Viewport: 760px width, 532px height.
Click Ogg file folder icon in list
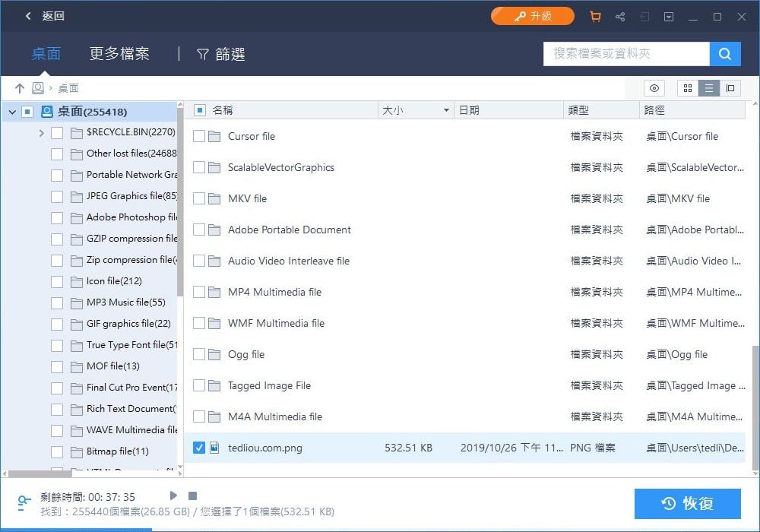pos(214,355)
